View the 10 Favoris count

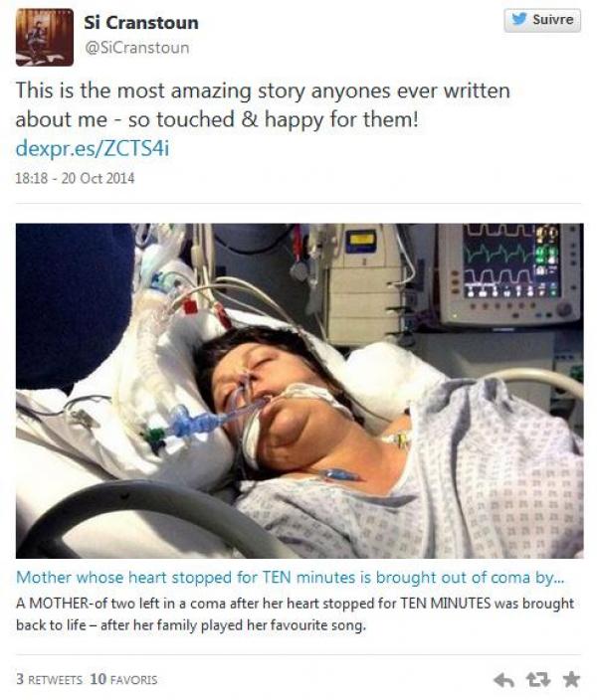[123, 679]
